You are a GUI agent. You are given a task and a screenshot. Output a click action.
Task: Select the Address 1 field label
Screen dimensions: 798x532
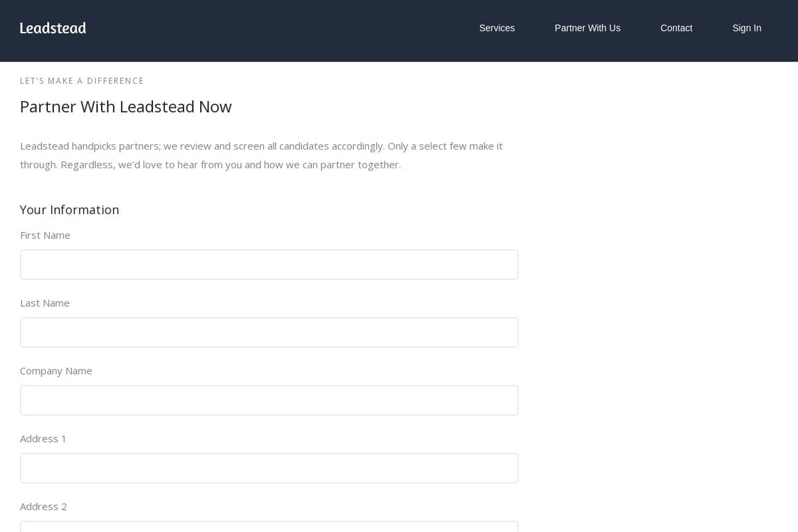tap(43, 439)
